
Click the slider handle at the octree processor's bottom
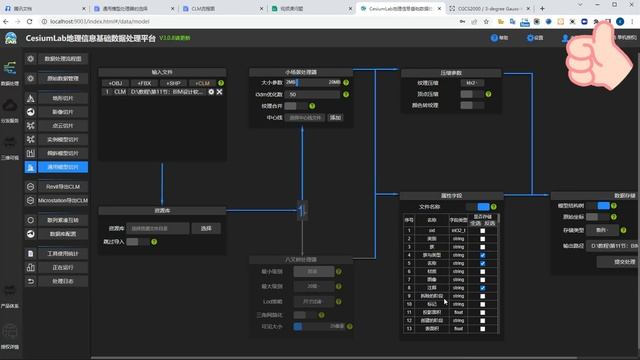pyautogui.click(x=298, y=327)
